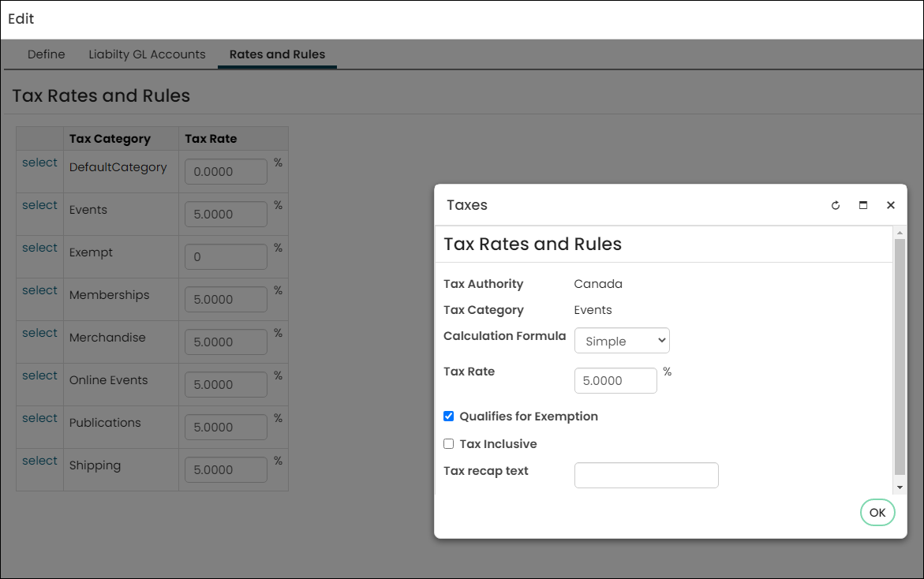Click the DefaultCategory category name
This screenshot has height=579, width=924.
(118, 167)
